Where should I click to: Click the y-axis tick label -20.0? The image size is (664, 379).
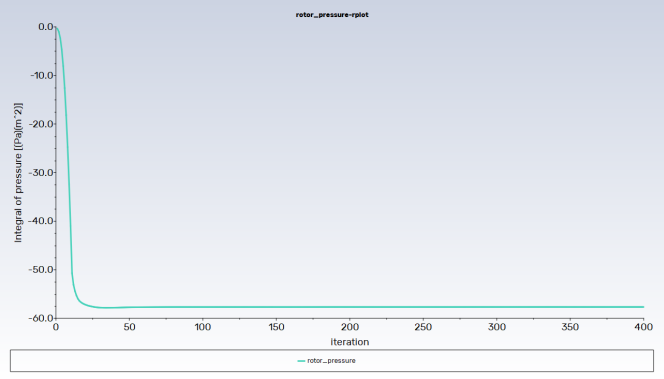41,124
